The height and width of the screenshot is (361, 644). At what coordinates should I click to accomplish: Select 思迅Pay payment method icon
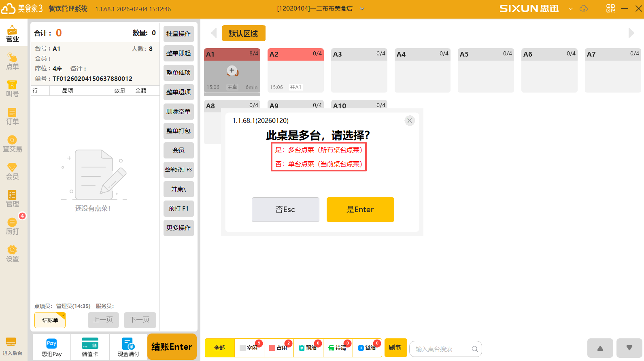click(51, 347)
